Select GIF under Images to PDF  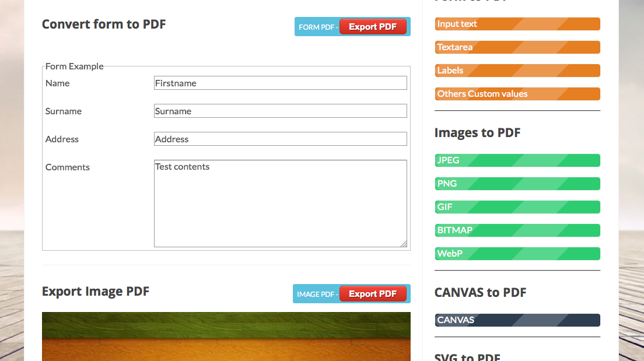pyautogui.click(x=517, y=206)
